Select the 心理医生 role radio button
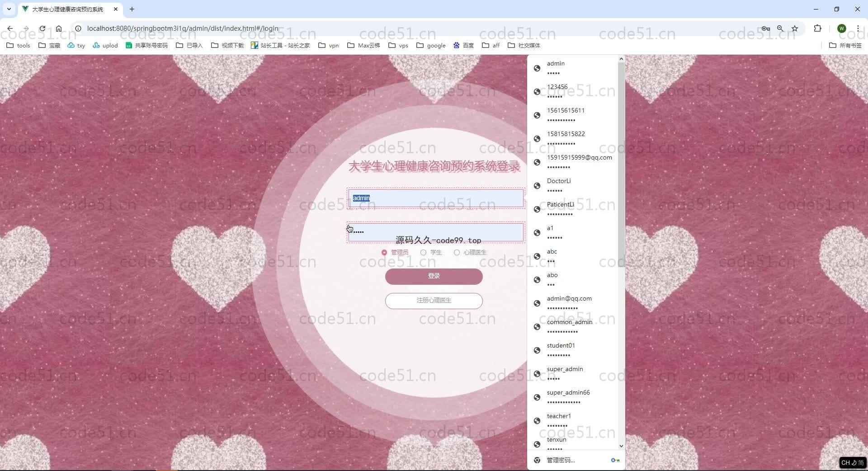This screenshot has height=471, width=868. (457, 253)
